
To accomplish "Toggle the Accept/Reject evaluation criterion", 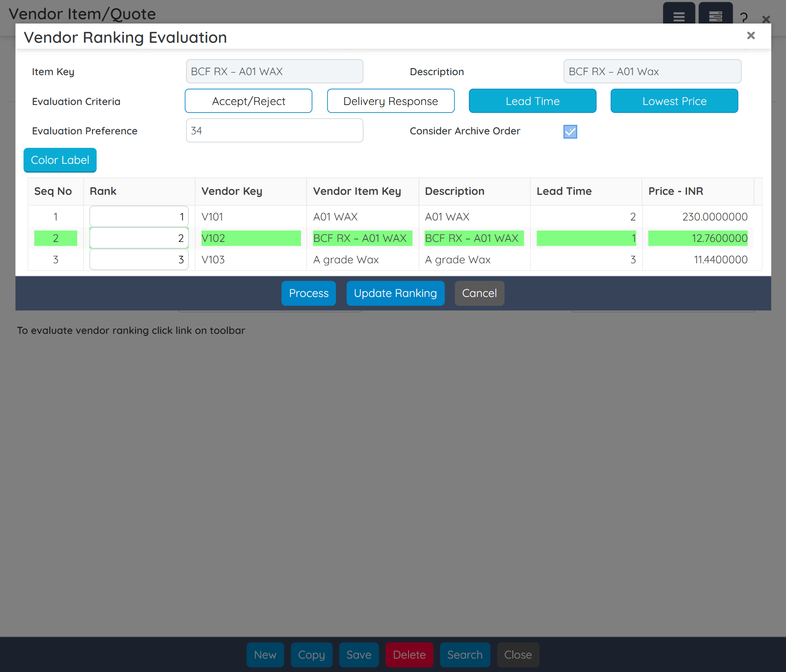I will tap(248, 101).
